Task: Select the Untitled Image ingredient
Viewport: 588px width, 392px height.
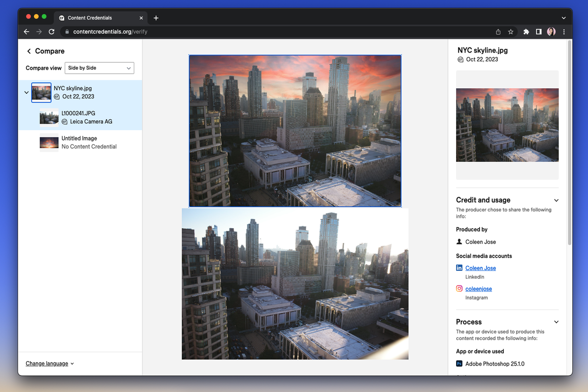Action: 79,142
